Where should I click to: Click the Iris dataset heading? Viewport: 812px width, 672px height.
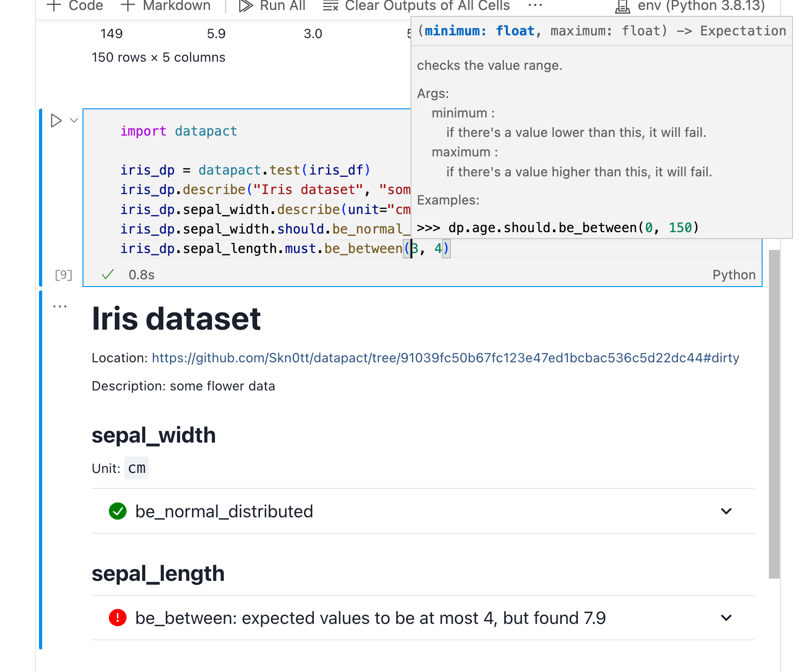(176, 319)
